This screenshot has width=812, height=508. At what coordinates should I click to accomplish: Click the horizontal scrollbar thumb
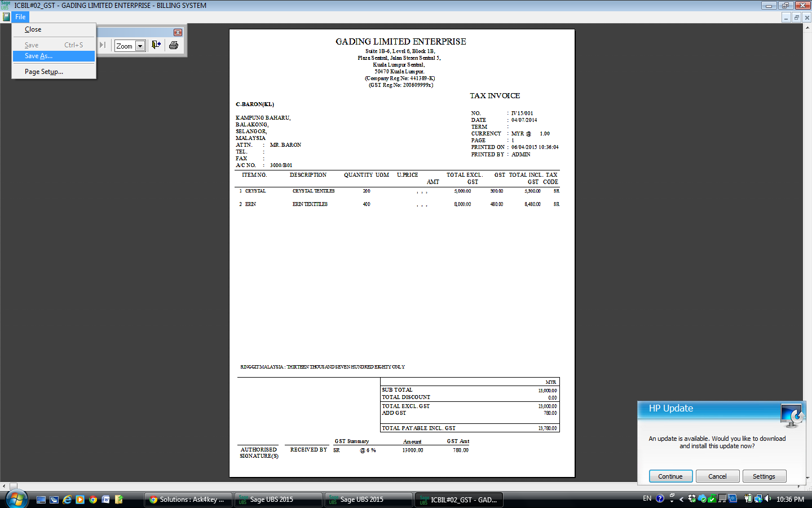14,485
